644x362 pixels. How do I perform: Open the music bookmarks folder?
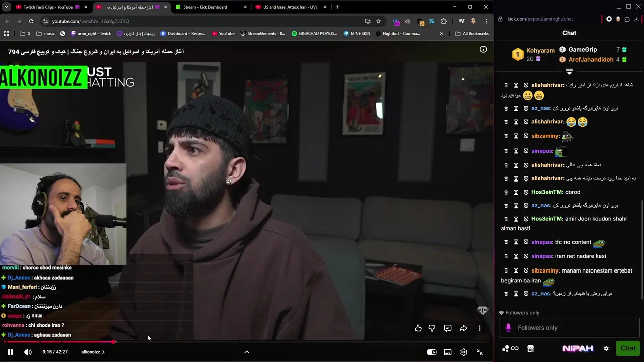[45, 34]
